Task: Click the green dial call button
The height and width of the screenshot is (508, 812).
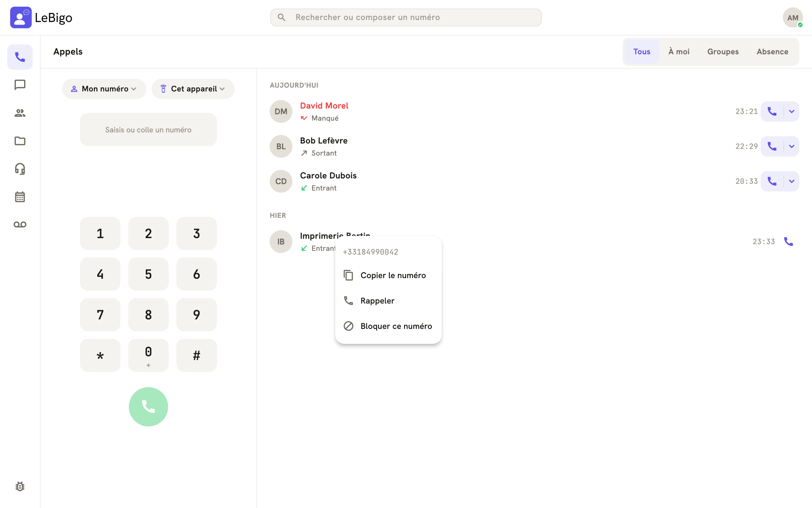Action: [x=148, y=406]
